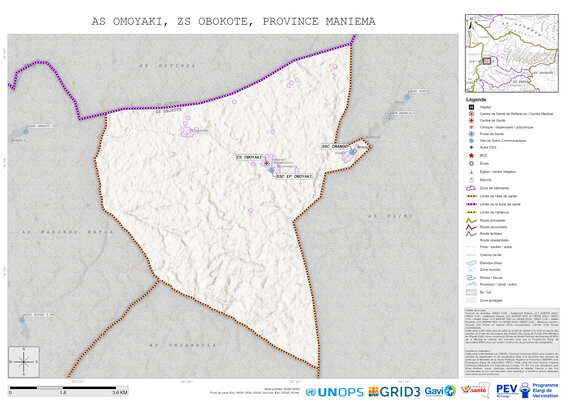
Task: Select the PEV Programme Elargi de Vaccination logo
Action: click(x=527, y=390)
